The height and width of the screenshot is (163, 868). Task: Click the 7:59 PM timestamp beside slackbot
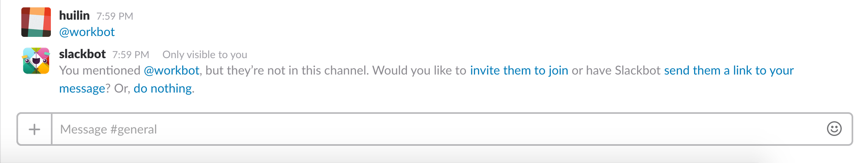[x=131, y=55]
